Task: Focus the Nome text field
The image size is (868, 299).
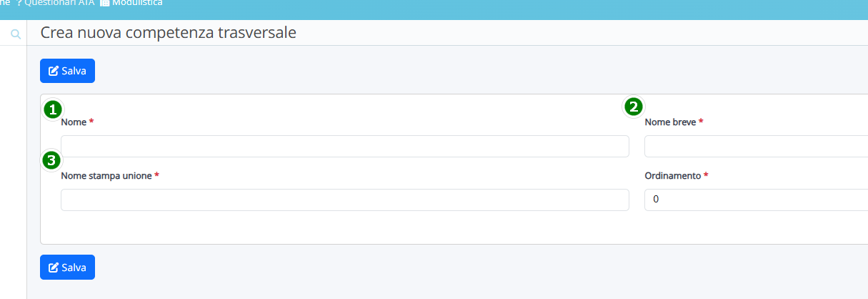Action: (344, 147)
